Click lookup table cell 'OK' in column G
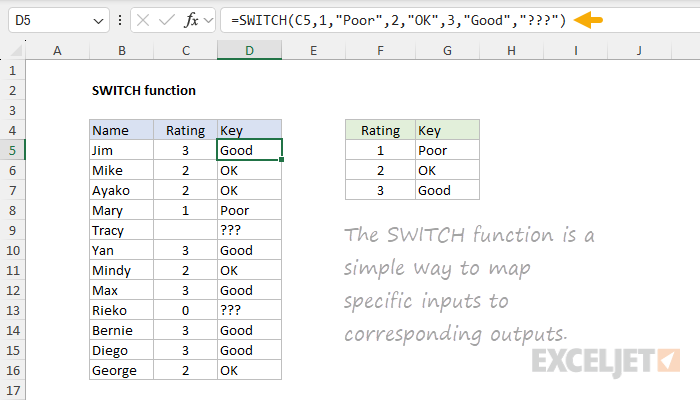This screenshot has width=700, height=400. click(447, 170)
